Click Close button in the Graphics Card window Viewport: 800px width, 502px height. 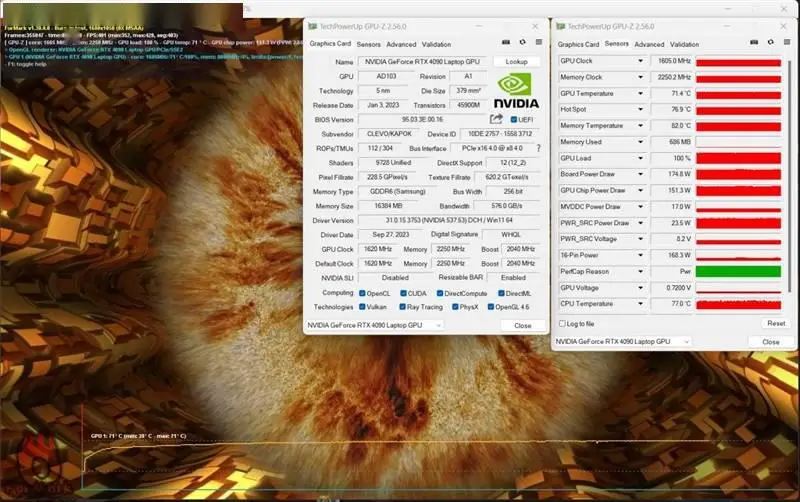coord(522,325)
